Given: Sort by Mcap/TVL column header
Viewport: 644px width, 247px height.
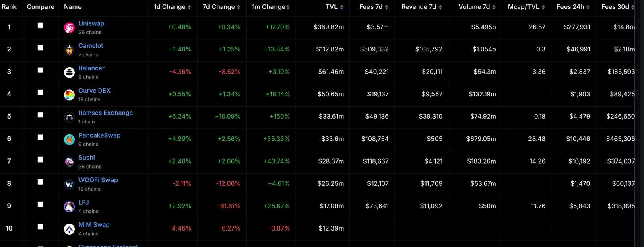Looking at the screenshot, I should pyautogui.click(x=526, y=7).
